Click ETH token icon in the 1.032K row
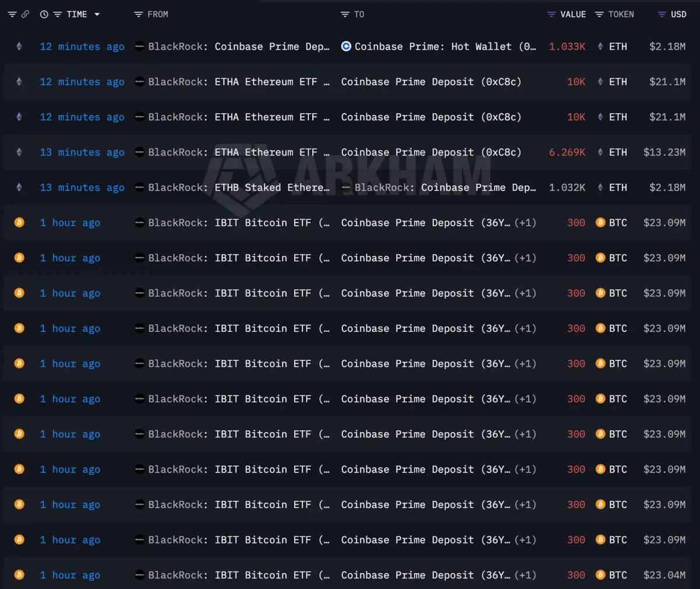The image size is (700, 589). [x=600, y=187]
